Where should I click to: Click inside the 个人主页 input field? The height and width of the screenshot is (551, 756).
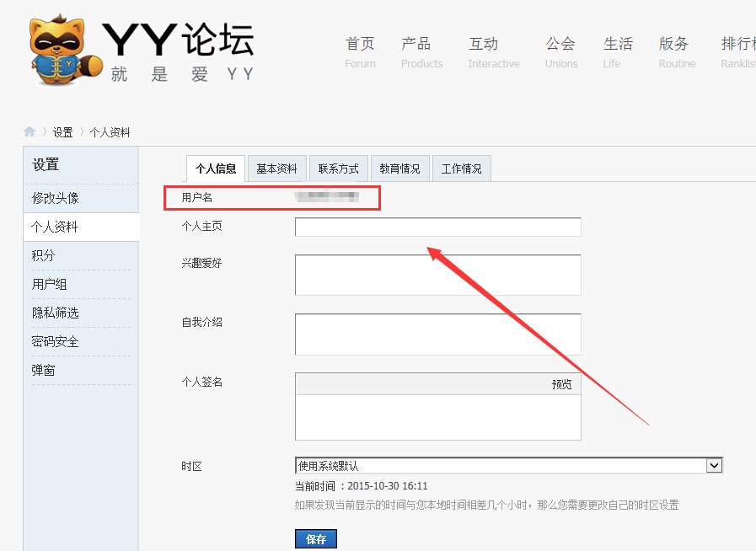(x=437, y=226)
